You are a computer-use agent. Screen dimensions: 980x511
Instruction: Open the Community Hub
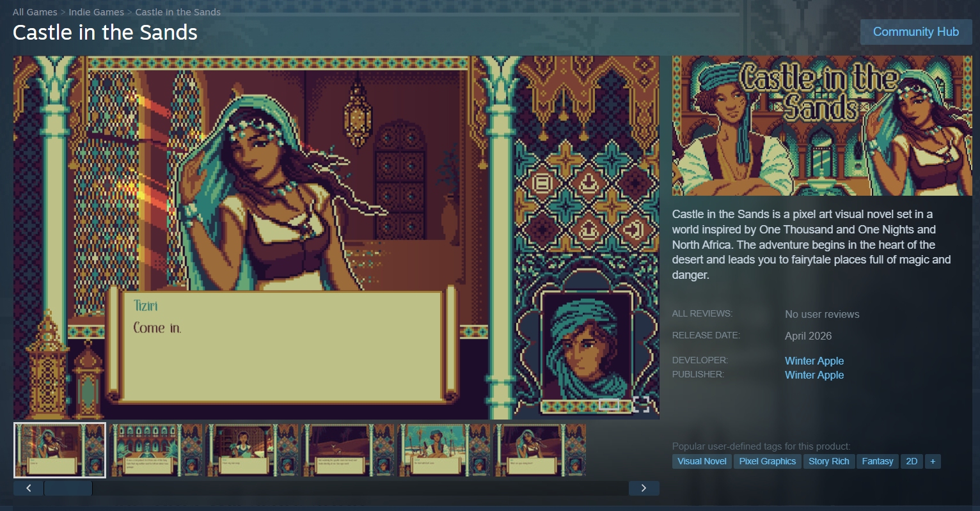pyautogui.click(x=915, y=32)
